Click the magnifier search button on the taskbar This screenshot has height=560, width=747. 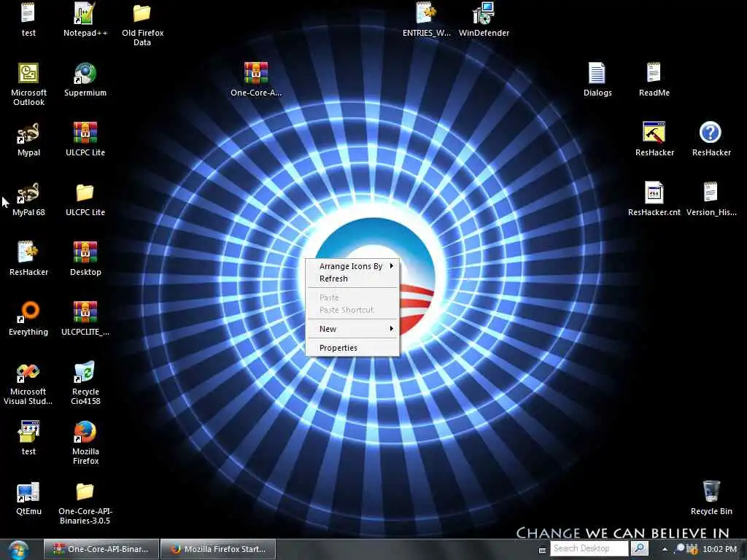tap(639, 548)
